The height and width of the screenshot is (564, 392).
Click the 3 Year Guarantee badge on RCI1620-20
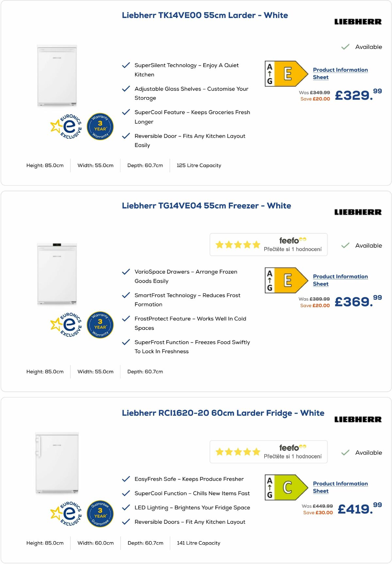pyautogui.click(x=100, y=514)
